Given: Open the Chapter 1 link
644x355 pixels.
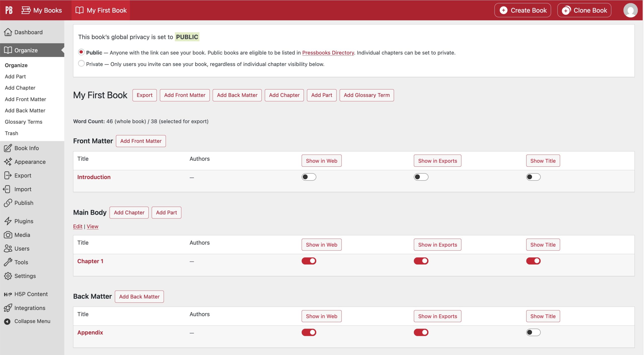Looking at the screenshot, I should 90,261.
